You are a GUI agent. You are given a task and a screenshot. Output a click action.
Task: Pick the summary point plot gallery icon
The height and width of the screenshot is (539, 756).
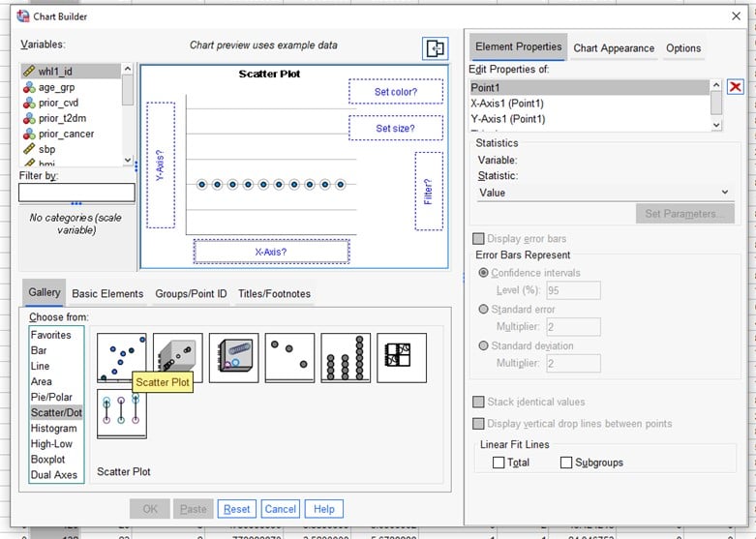click(289, 357)
